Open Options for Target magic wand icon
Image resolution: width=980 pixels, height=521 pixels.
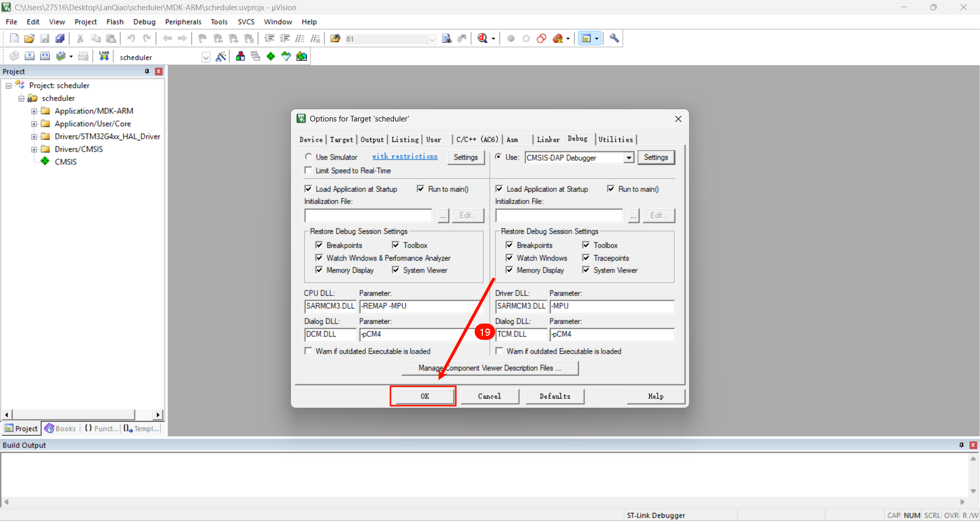pyautogui.click(x=220, y=57)
